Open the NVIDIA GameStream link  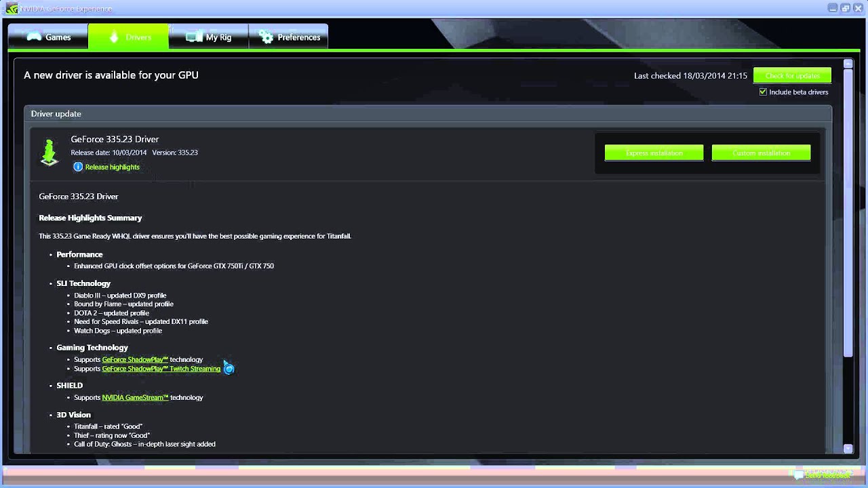coord(135,397)
